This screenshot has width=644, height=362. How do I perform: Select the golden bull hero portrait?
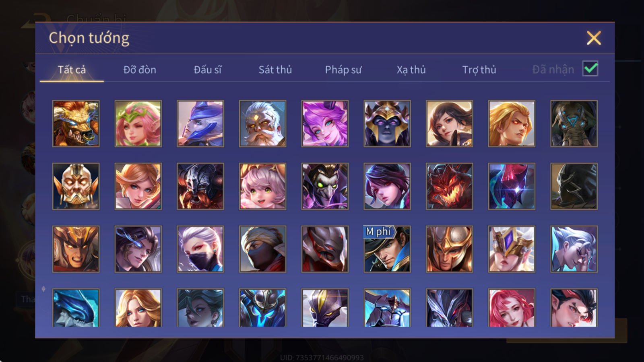[76, 123]
